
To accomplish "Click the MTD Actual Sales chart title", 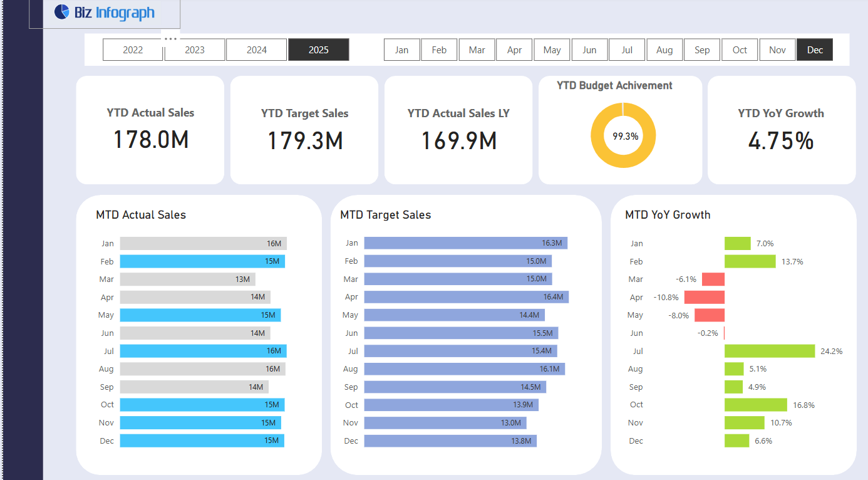I will pyautogui.click(x=140, y=214).
